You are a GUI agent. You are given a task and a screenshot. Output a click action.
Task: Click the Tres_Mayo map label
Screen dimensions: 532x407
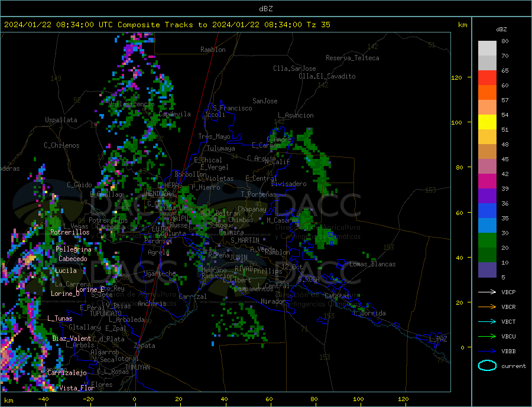point(214,136)
